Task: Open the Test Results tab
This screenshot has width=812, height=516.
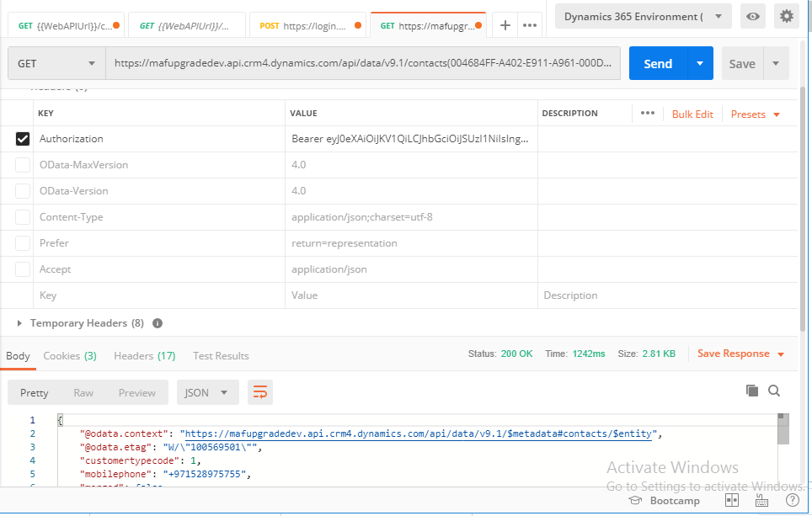Action: tap(221, 356)
